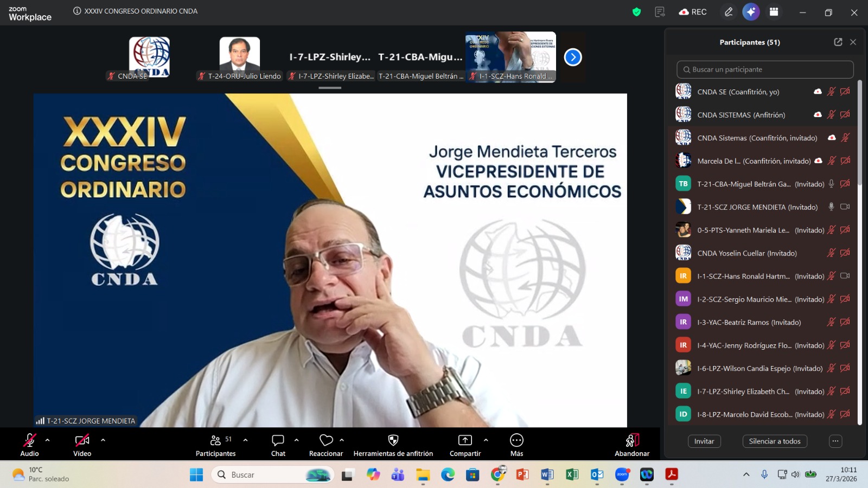Click the Buscar un participante search field
The height and width of the screenshot is (488, 868).
click(x=765, y=69)
